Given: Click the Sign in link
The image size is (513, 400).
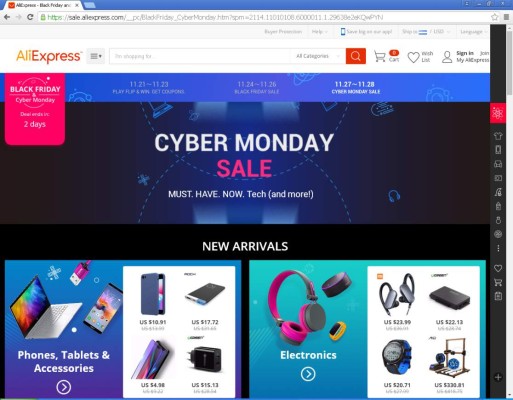Looking at the screenshot, I should coord(465,53).
